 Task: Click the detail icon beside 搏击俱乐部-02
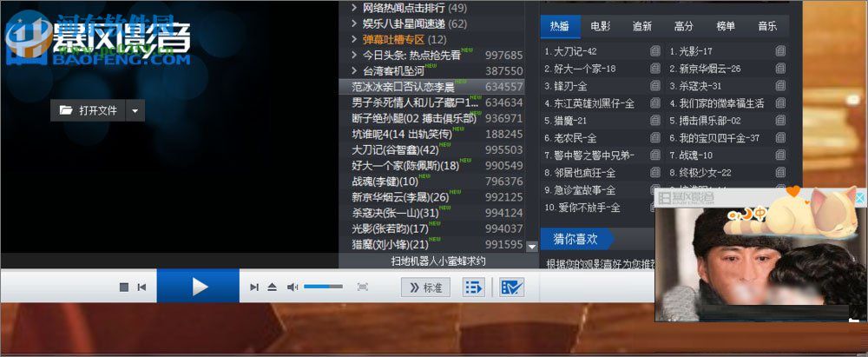[780, 120]
